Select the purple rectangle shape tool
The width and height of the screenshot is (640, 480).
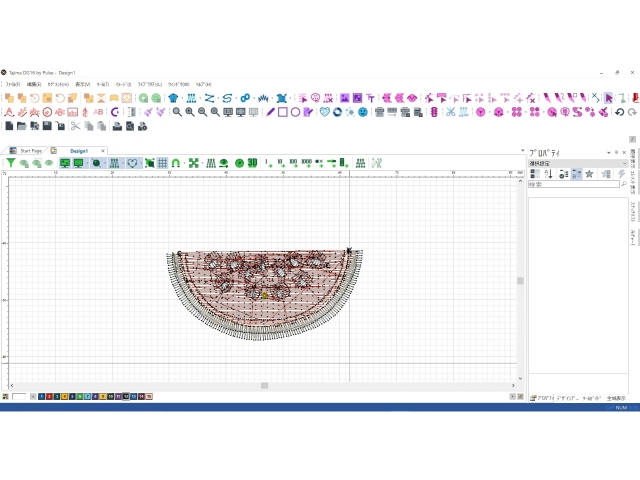click(282, 112)
